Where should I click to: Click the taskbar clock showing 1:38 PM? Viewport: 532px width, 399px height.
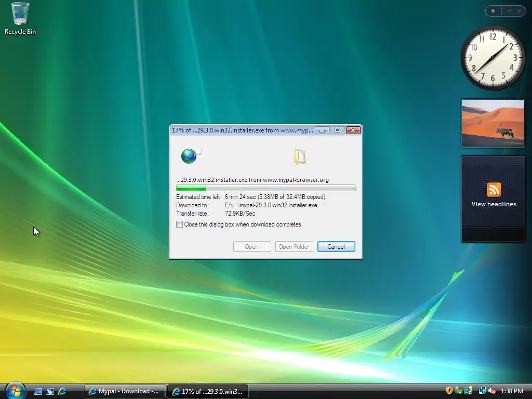512,391
